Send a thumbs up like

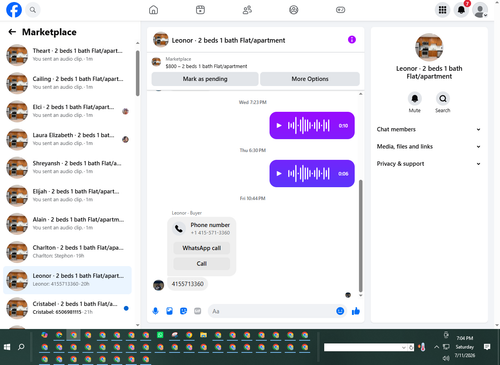tap(356, 311)
